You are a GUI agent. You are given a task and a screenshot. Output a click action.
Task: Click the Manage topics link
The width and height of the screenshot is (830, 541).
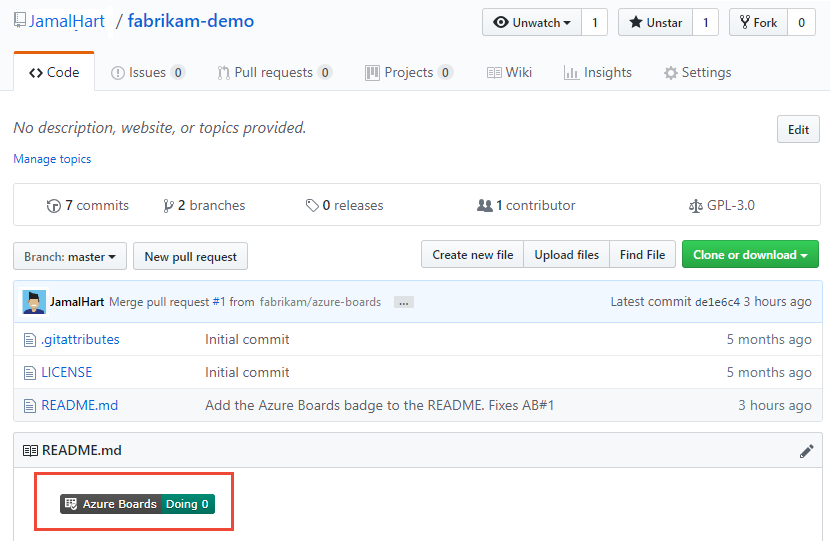tap(52, 159)
